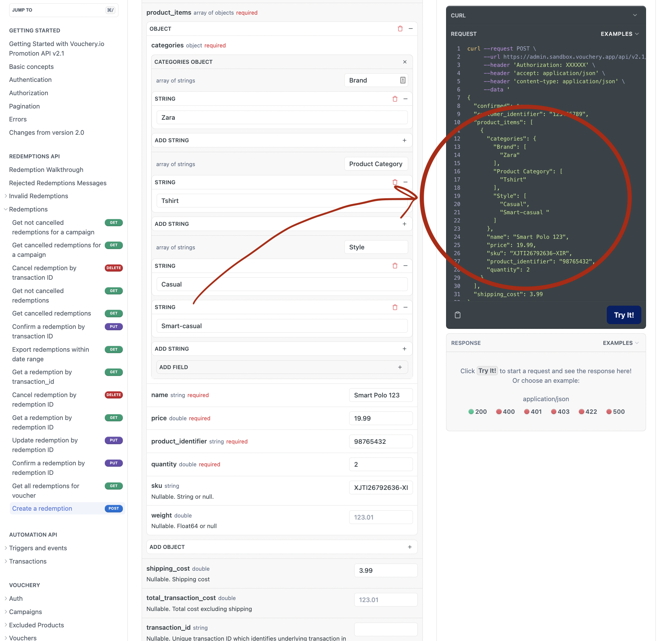Click the plus icon on ADD FIELD
Image resolution: width=672 pixels, height=641 pixels.
coord(400,367)
